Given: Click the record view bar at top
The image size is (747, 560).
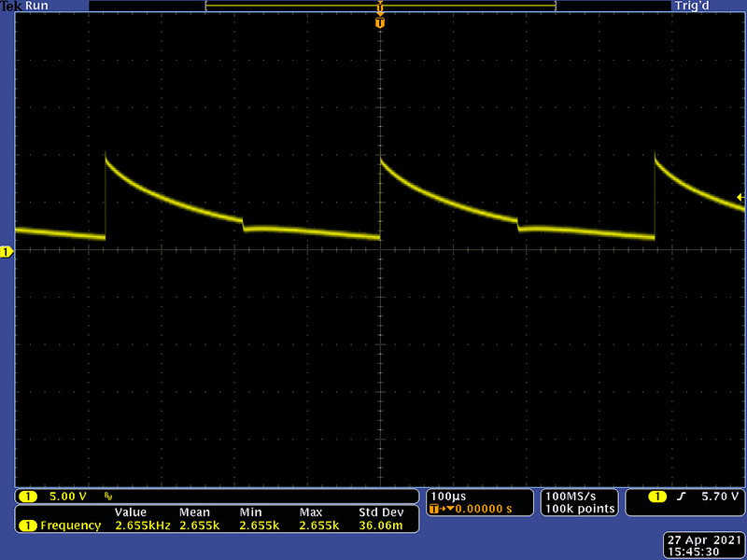Looking at the screenshot, I should [380, 6].
